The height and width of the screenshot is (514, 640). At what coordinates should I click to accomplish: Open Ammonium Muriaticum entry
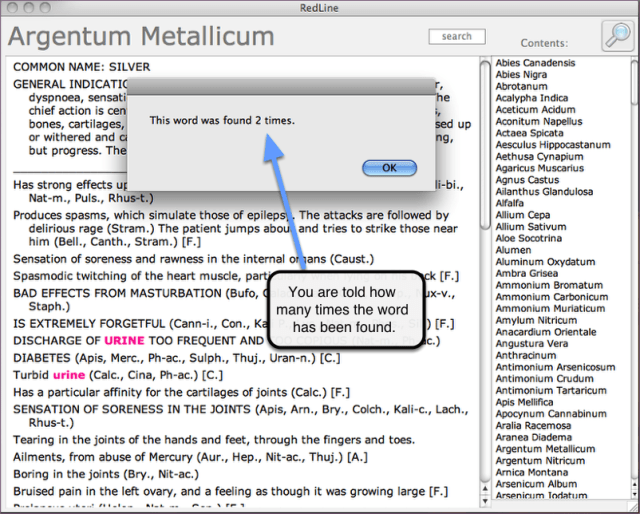(550, 309)
